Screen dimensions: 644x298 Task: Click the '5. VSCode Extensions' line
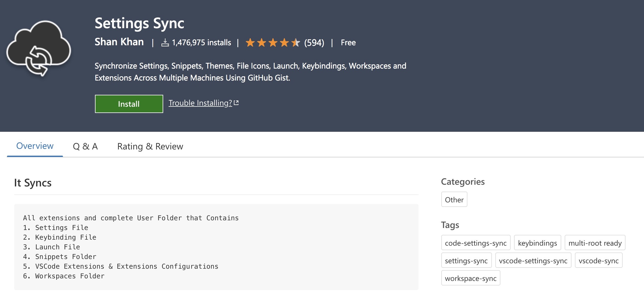[121, 266]
